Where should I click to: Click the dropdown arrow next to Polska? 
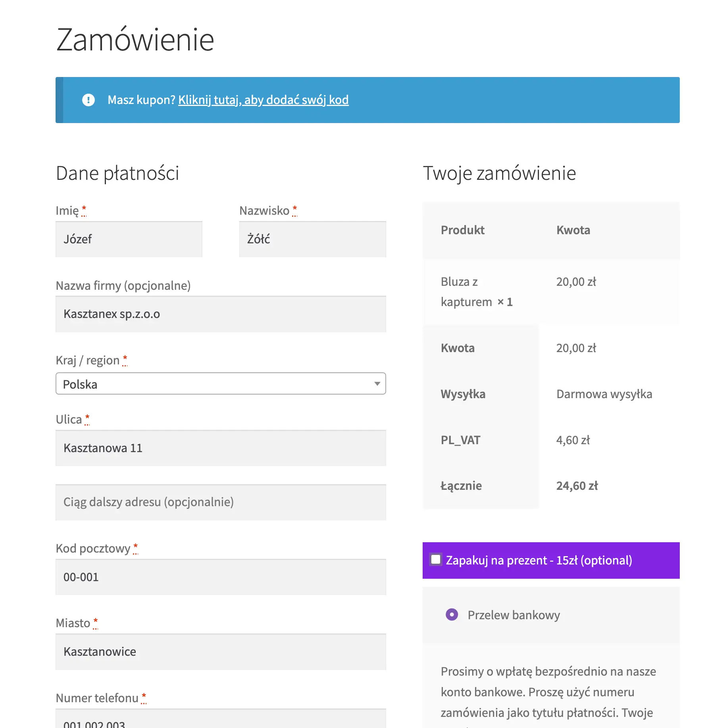(x=377, y=384)
